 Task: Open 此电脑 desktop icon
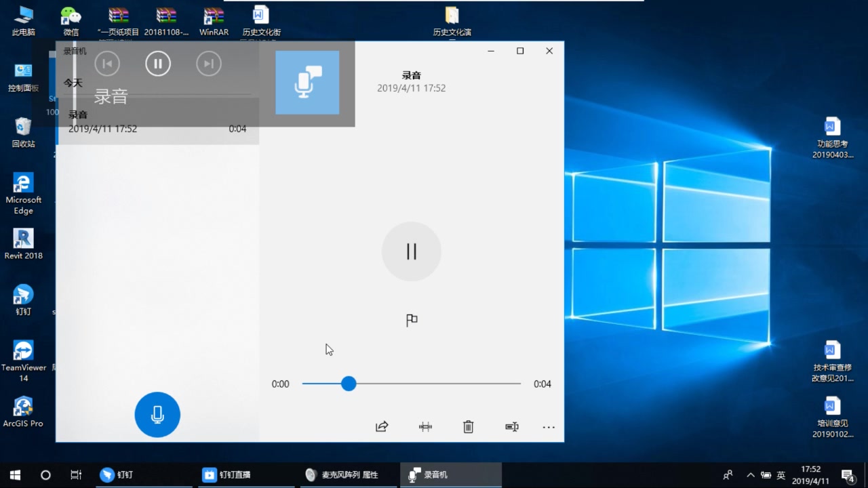24,21
